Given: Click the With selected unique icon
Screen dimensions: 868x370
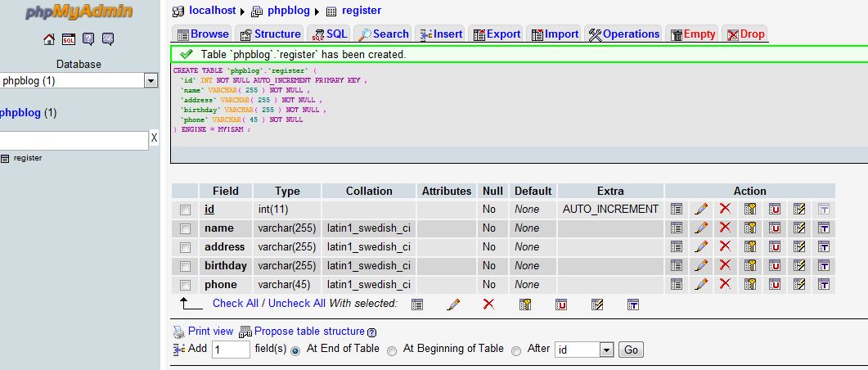Looking at the screenshot, I should (x=561, y=305).
